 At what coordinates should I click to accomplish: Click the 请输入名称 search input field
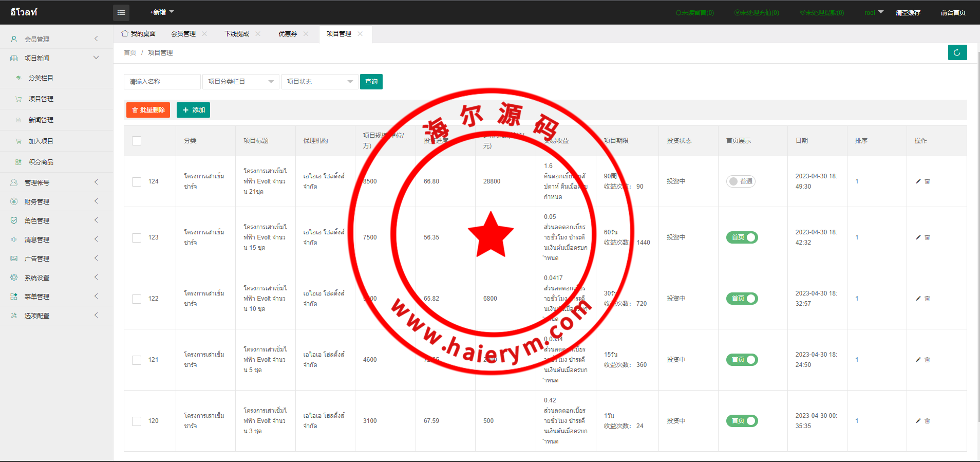point(162,82)
